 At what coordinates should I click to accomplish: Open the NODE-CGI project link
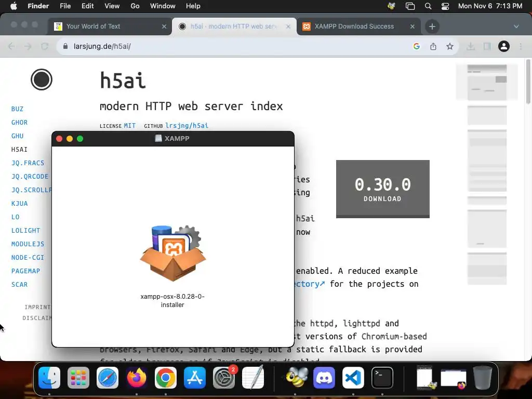click(28, 258)
